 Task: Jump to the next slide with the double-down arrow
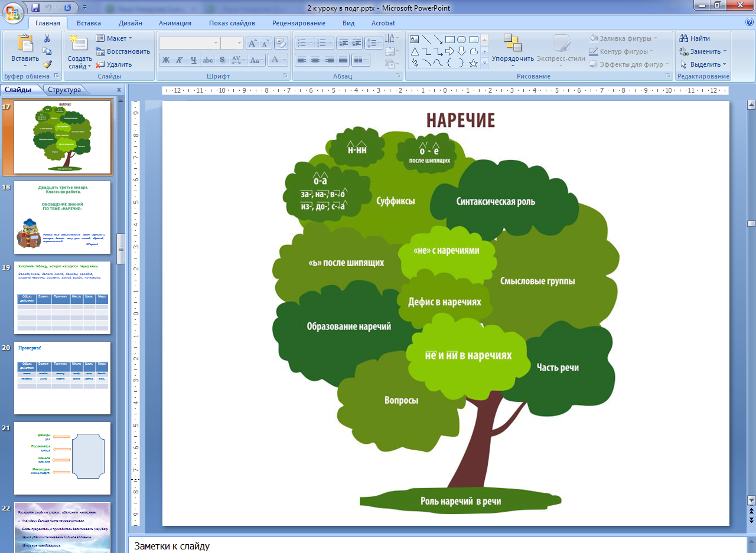pyautogui.click(x=751, y=520)
